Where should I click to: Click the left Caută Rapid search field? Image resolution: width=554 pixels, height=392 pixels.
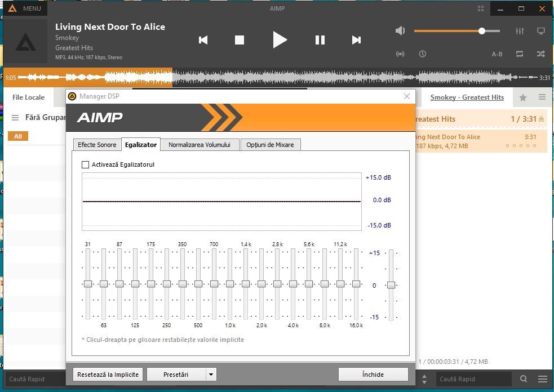[34, 379]
